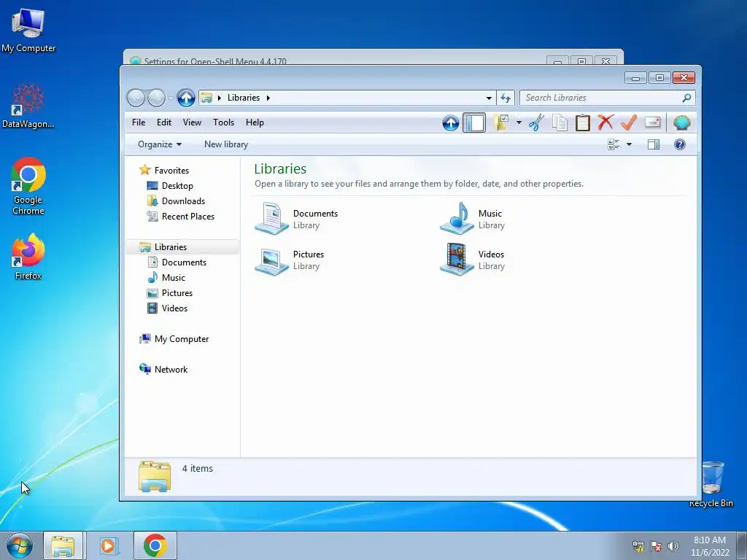Click the Open-Shell Menu settings window title
Viewport: 747px width, 560px height.
[x=215, y=61]
